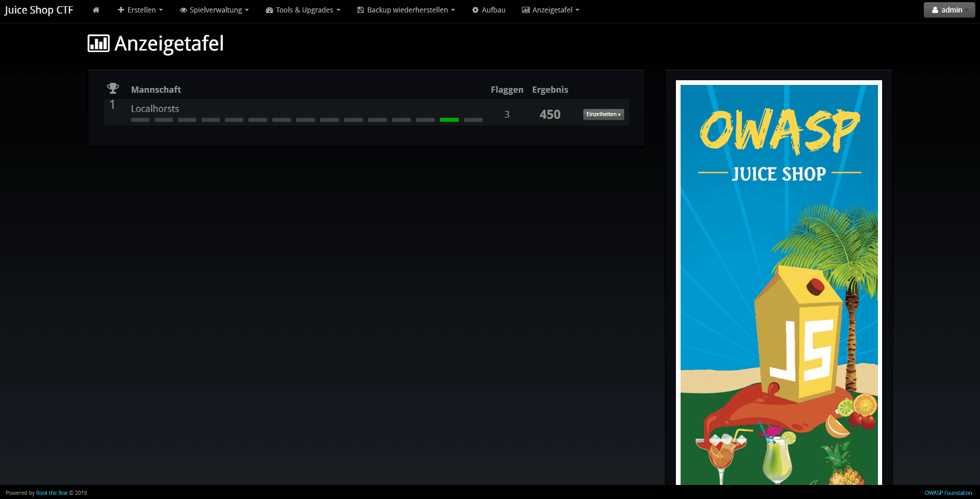This screenshot has height=499, width=980.
Task: Click the Flaggen column header
Action: pyautogui.click(x=507, y=90)
